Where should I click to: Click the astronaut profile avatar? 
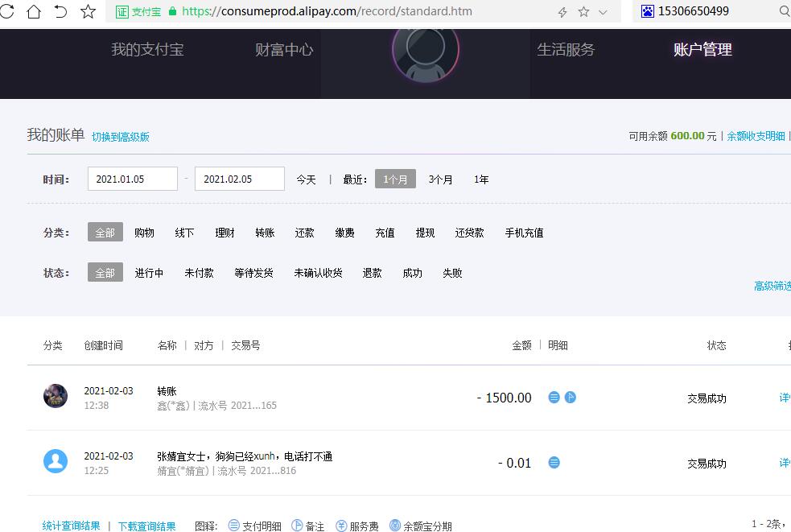[426, 51]
